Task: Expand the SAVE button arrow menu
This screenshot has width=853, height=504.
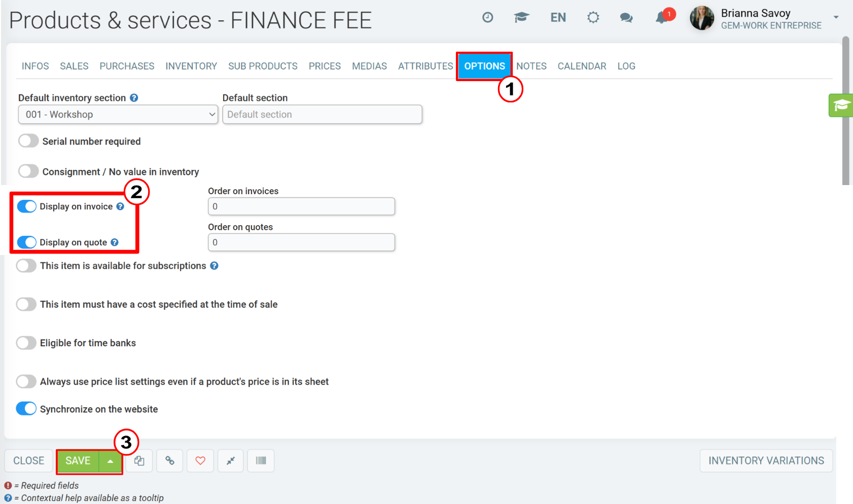Action: pyautogui.click(x=110, y=461)
